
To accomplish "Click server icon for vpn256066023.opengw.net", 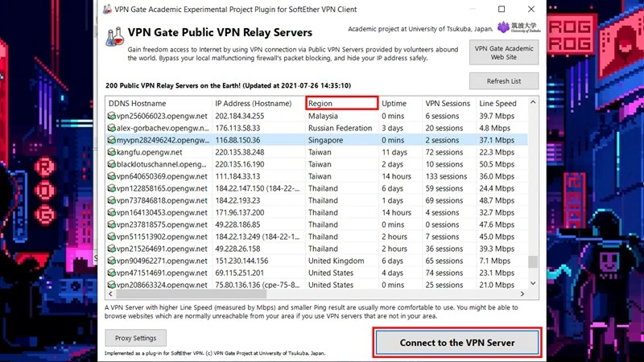I will point(111,116).
